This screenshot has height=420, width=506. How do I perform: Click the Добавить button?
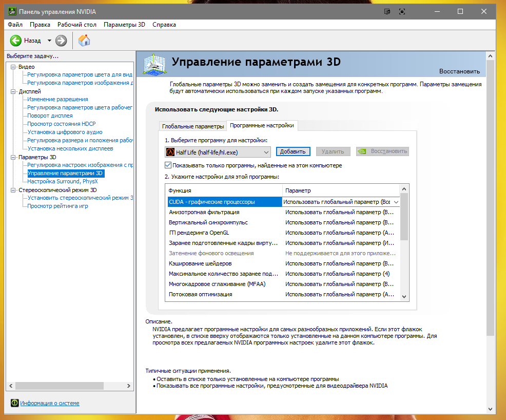tap(293, 151)
